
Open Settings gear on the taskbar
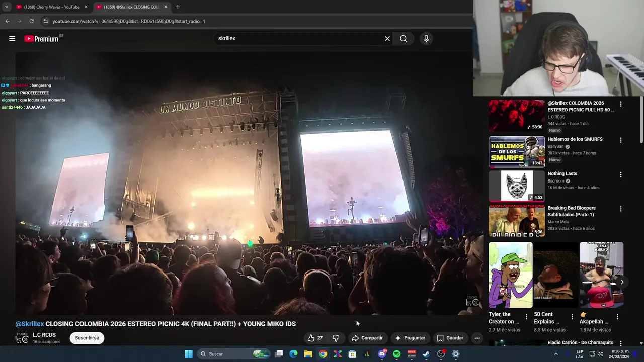(x=455, y=354)
